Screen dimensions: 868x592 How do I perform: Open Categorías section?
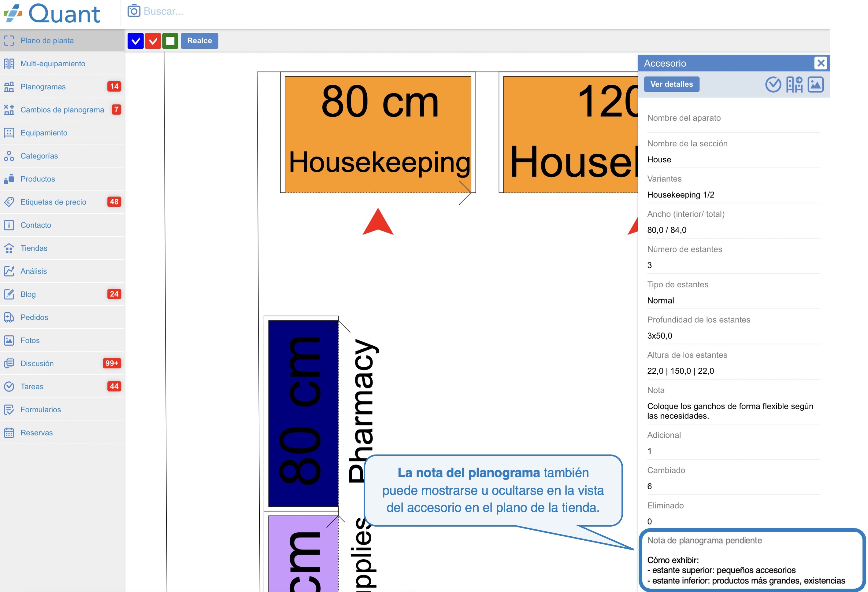pos(62,156)
